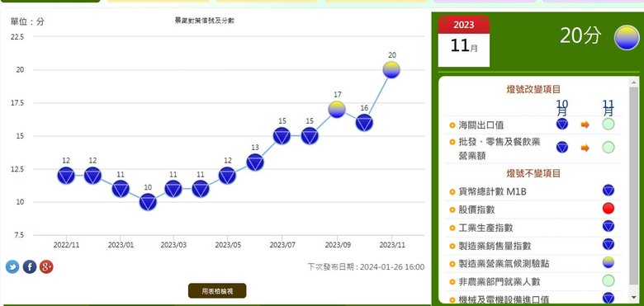Click the 燈號改變項目 heading

pos(533,89)
